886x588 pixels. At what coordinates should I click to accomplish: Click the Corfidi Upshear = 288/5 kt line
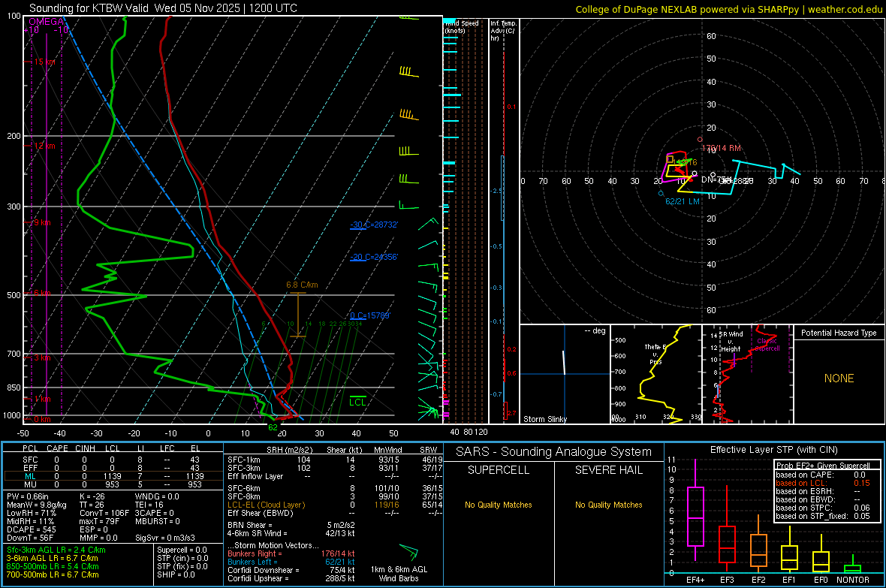tap(291, 578)
